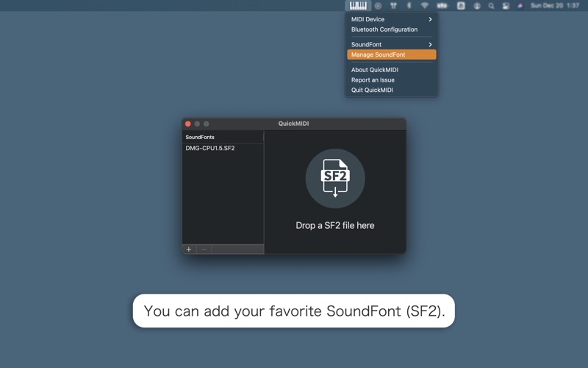Open Bluetooth Configuration from the menu
The width and height of the screenshot is (588, 368).
(x=392, y=29)
